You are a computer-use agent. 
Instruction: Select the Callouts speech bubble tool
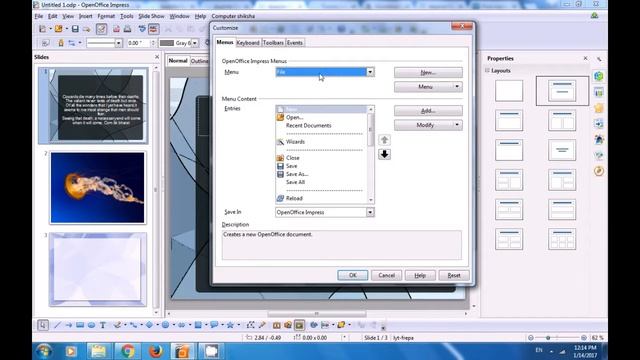(214, 325)
